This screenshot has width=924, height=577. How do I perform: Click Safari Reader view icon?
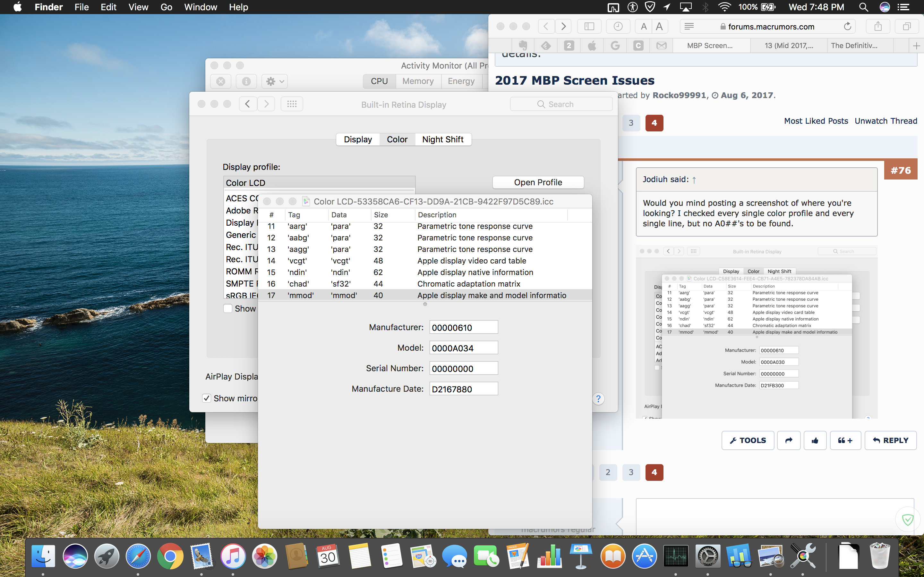tap(689, 26)
